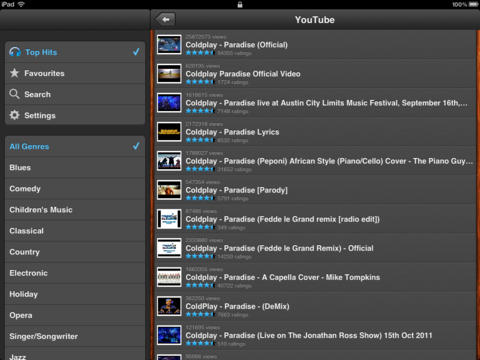
Task: Click star rating of ColdPlay - Paradise - (DeMix)
Action: [x=200, y=314]
